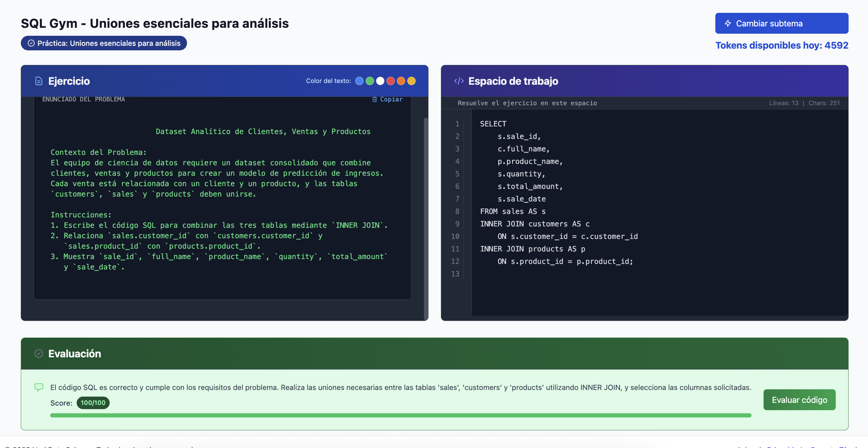Click the code brackets icon beside Espacio de trabajo
The width and height of the screenshot is (868, 448).
[459, 81]
